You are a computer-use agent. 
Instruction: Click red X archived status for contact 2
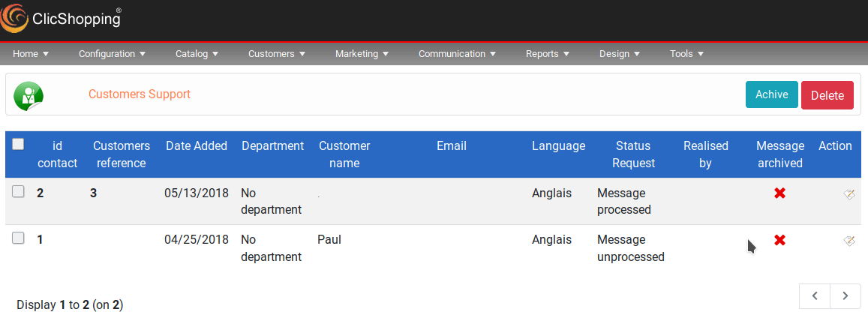pyautogui.click(x=780, y=193)
